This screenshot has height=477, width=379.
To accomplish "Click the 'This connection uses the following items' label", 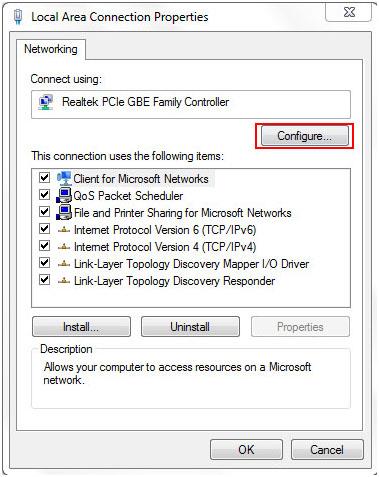I will (x=128, y=156).
